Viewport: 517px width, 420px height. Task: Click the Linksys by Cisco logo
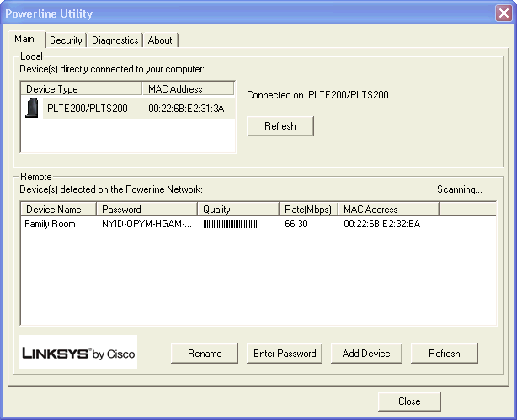(78, 353)
